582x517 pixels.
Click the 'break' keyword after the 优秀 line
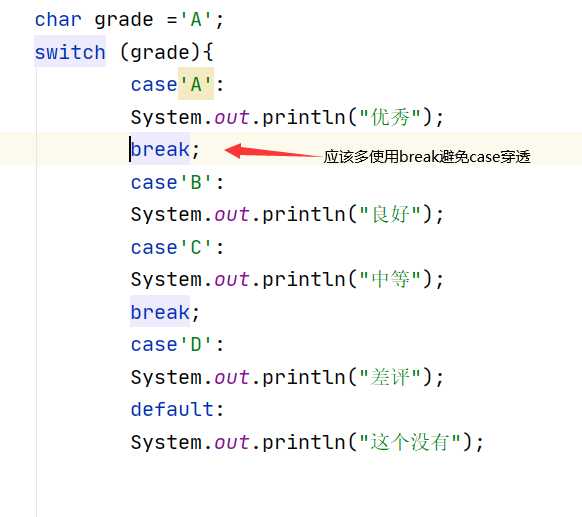coord(160,150)
